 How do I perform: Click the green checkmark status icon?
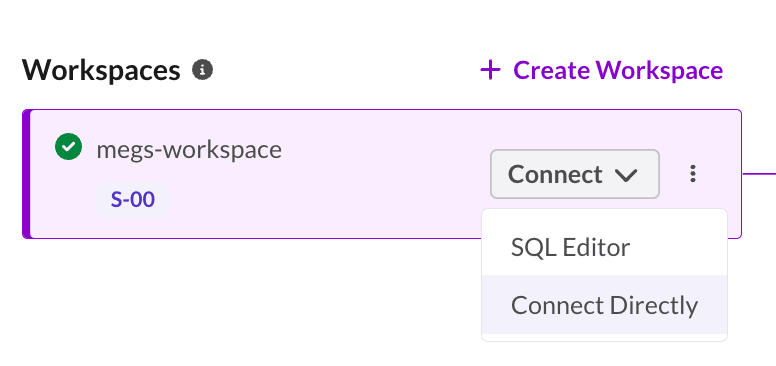(x=69, y=147)
